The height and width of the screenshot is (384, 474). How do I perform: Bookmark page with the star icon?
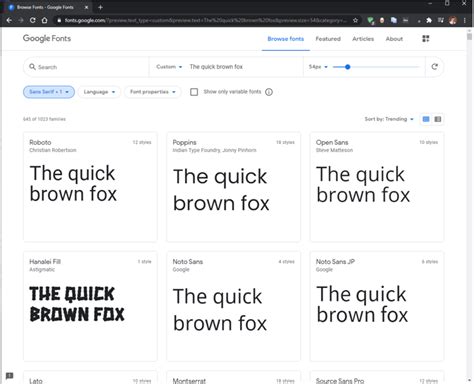click(x=356, y=20)
